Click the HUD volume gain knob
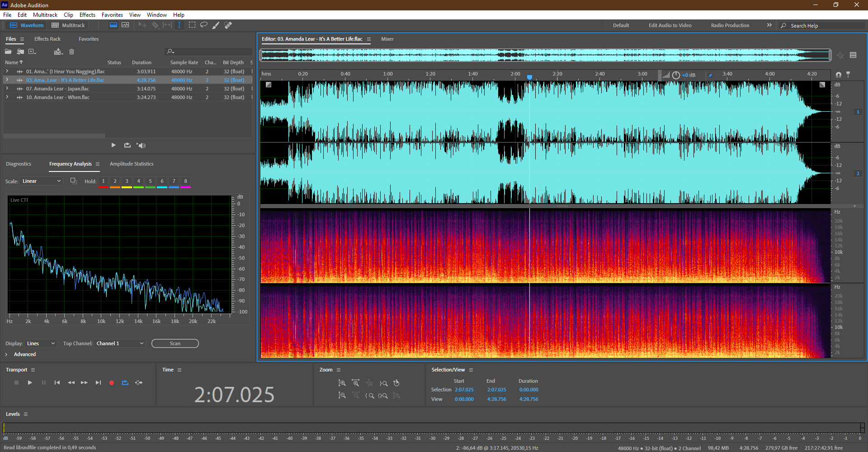This screenshot has height=452, width=868. coord(676,75)
